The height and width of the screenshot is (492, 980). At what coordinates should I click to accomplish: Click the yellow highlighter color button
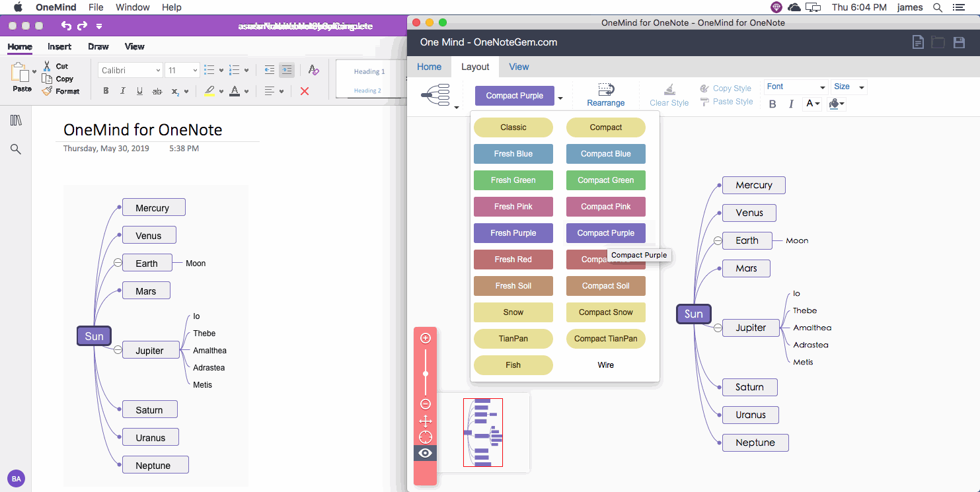[x=209, y=91]
